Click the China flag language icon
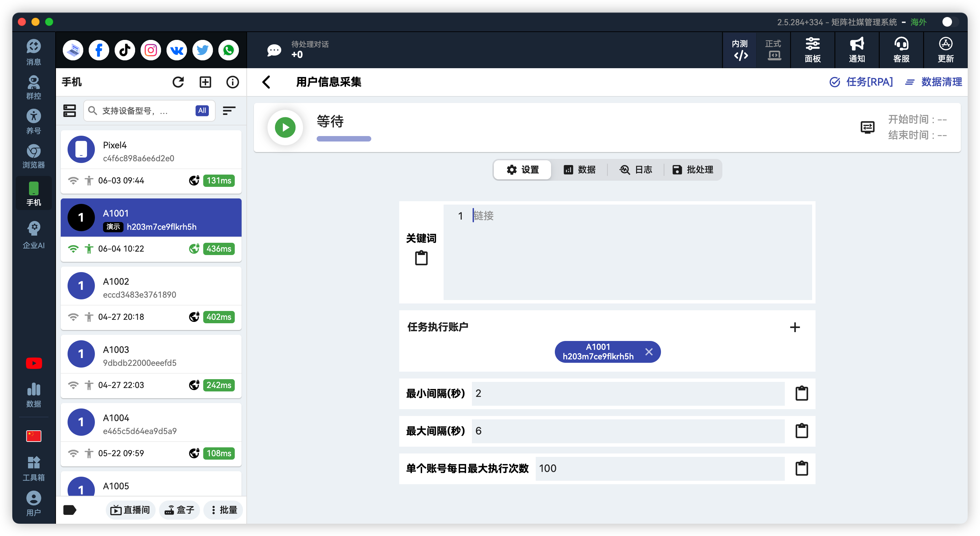Viewport: 980px width, 536px height. click(33, 436)
